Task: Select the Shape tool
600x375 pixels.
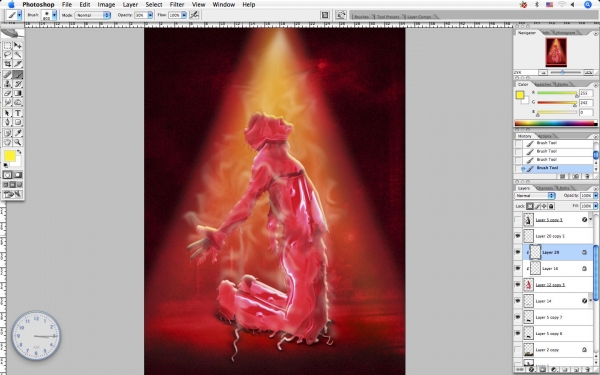Action: click(x=18, y=122)
